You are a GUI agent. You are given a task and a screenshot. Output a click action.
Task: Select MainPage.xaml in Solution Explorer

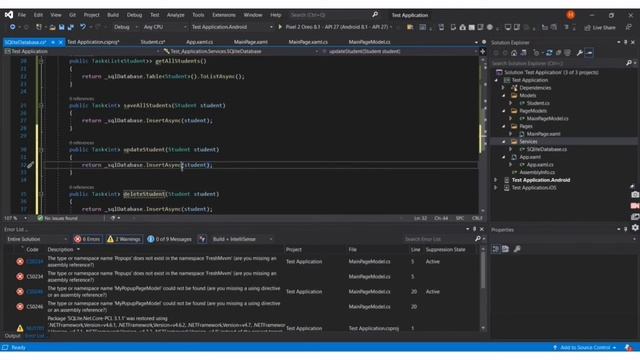coord(543,134)
